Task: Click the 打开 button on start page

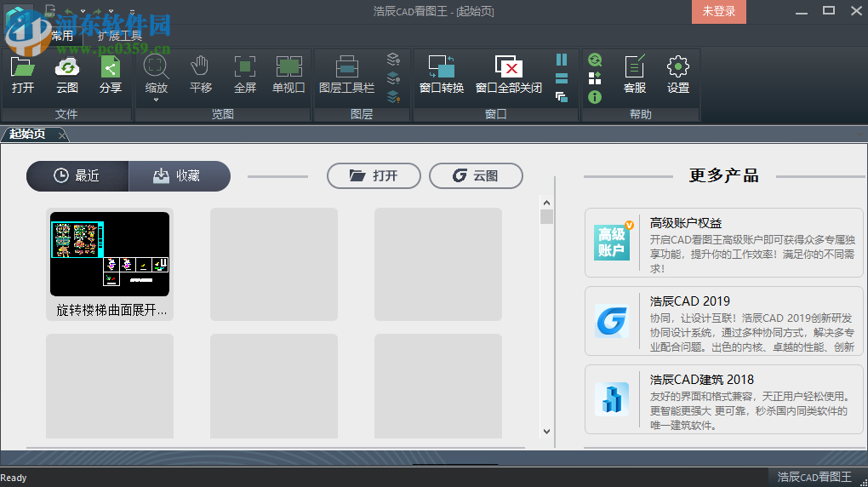Action: (374, 175)
